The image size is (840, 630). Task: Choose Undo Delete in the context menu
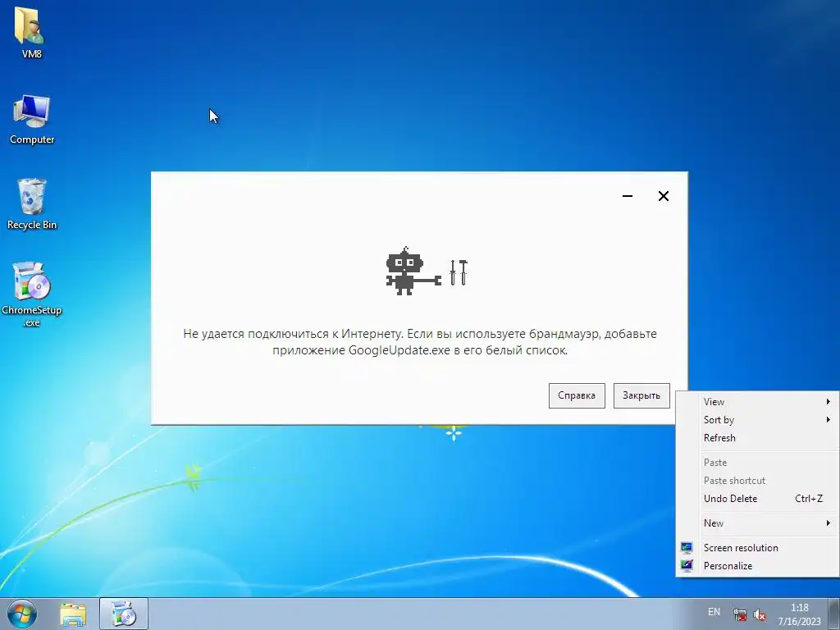click(757, 498)
